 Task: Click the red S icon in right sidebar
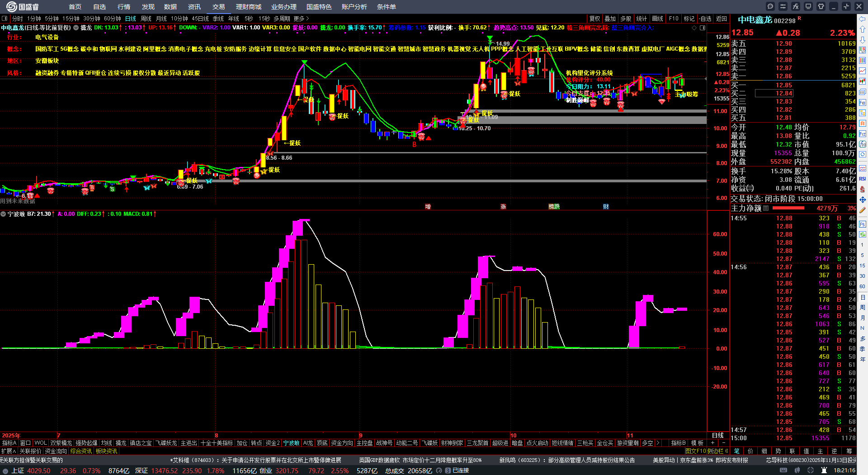pyautogui.click(x=863, y=189)
